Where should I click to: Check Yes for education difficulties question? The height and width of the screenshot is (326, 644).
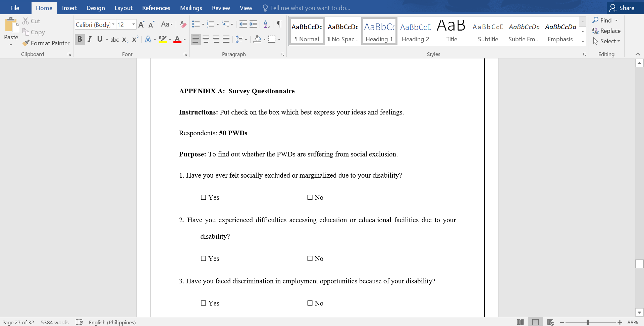(x=203, y=259)
